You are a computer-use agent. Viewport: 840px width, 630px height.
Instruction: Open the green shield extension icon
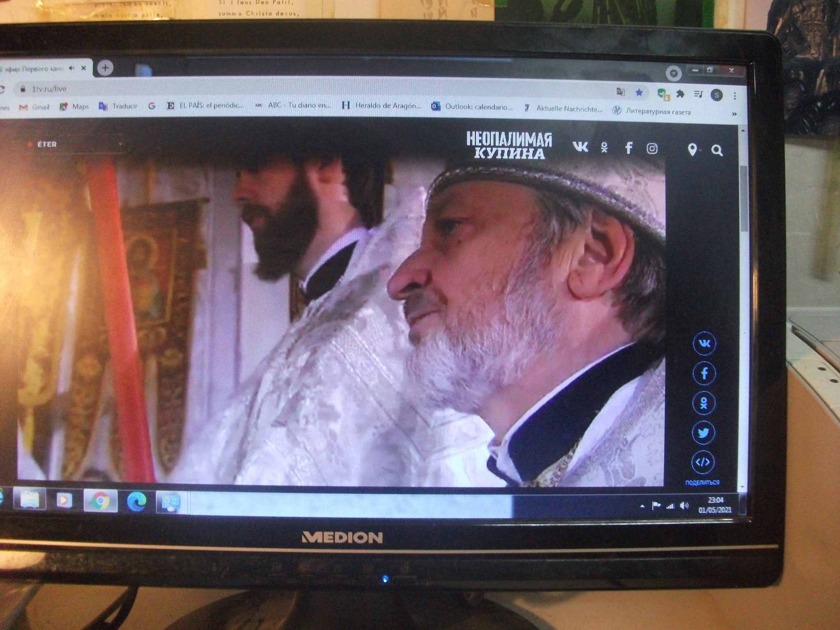[662, 94]
